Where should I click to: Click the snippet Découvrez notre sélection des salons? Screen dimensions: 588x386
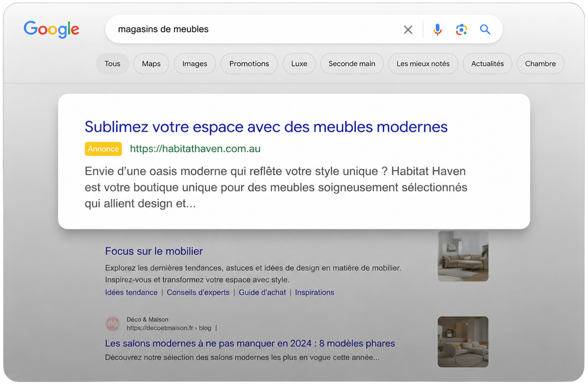(242, 357)
